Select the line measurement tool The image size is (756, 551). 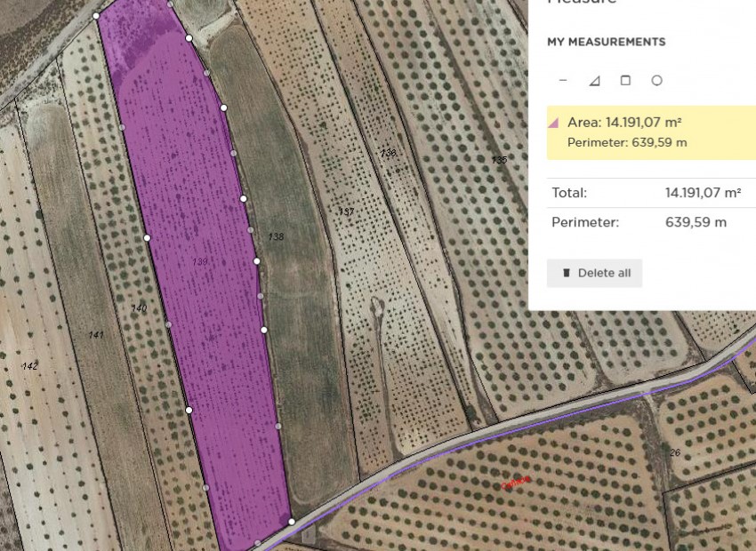pyautogui.click(x=563, y=79)
